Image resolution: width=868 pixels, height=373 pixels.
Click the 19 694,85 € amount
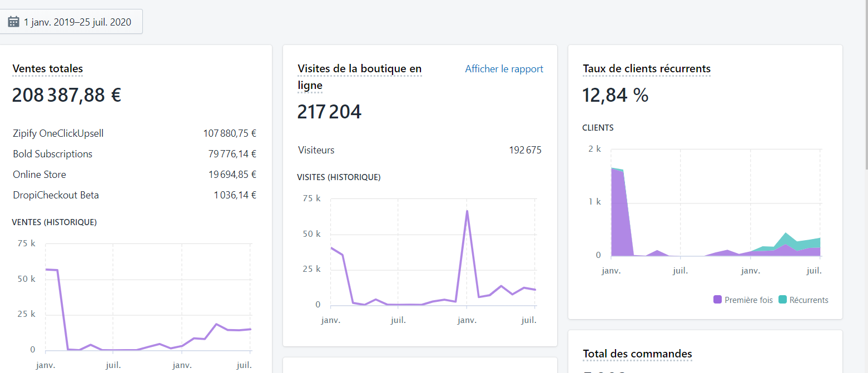[x=232, y=175]
